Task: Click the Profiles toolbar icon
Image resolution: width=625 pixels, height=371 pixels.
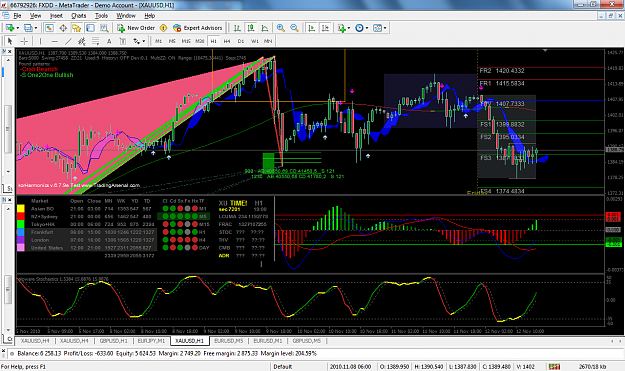Action: (28, 28)
